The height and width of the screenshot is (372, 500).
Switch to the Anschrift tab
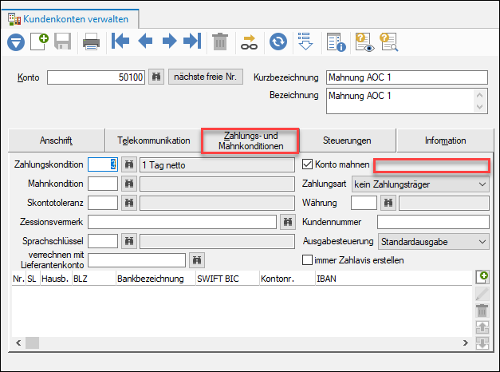pyautogui.click(x=56, y=141)
